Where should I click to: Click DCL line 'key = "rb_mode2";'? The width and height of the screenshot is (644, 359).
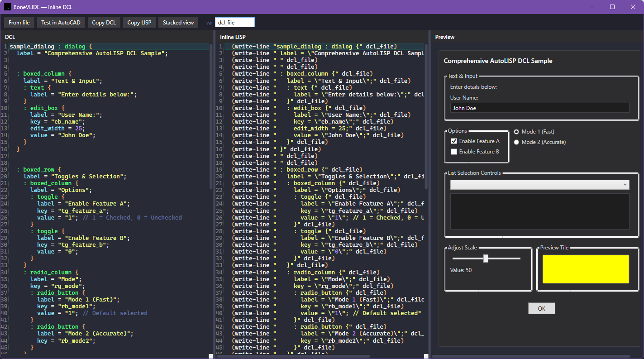(66, 340)
